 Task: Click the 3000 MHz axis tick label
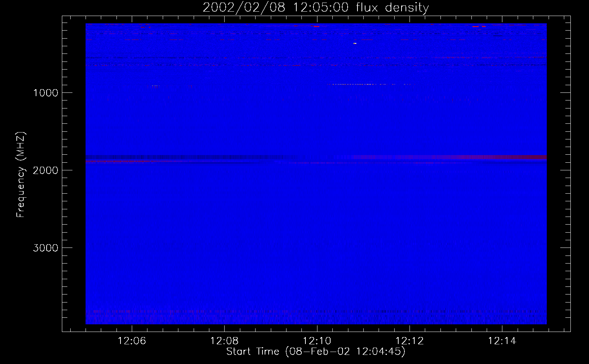pos(46,248)
